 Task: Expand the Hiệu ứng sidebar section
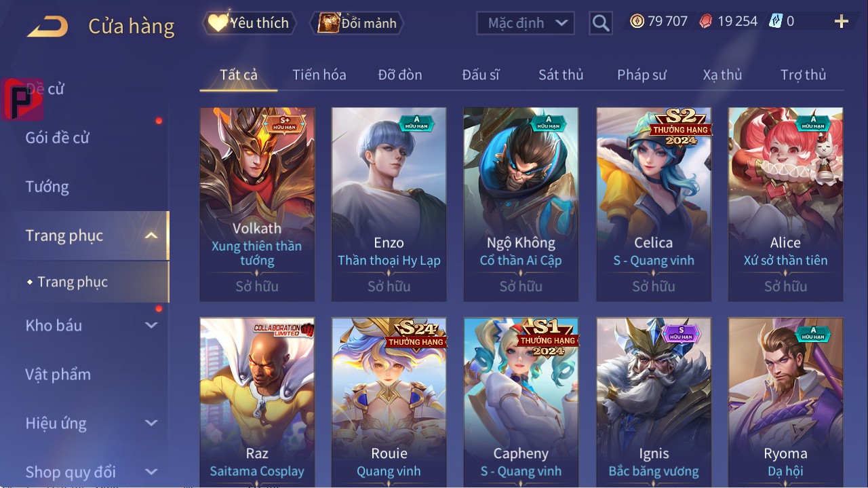click(x=151, y=423)
